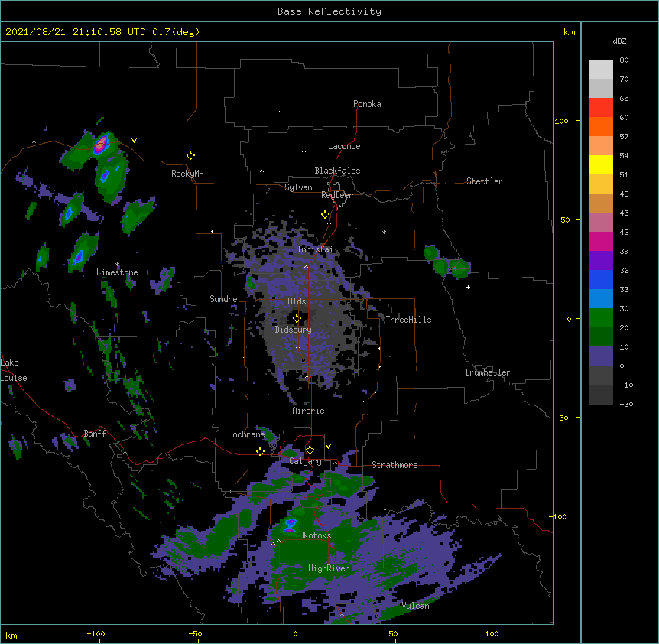The height and width of the screenshot is (644, 659).
Task: Click the Vulcan city label
Action: click(x=415, y=606)
